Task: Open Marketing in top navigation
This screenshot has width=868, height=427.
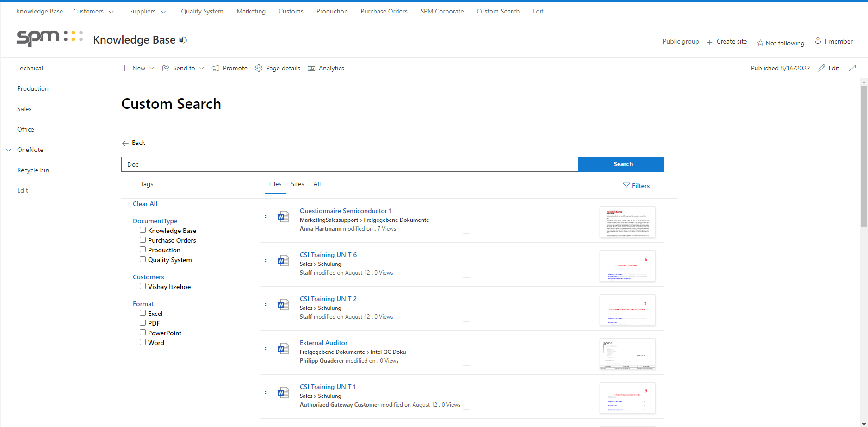Action: click(251, 11)
